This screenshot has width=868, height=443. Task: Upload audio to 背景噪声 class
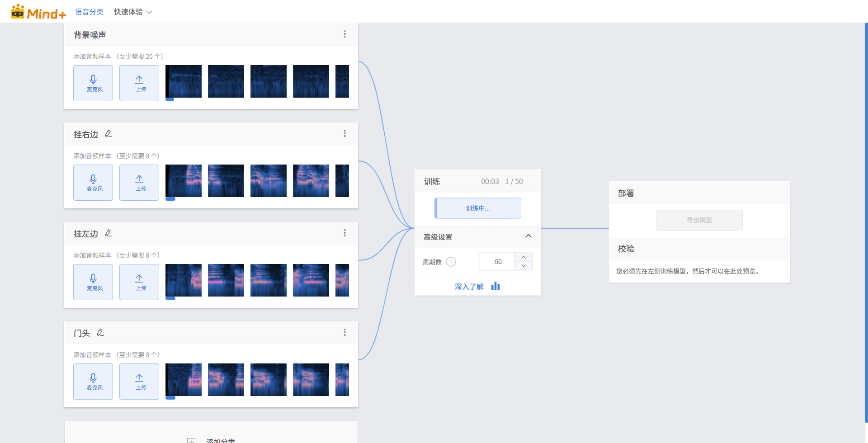(139, 83)
